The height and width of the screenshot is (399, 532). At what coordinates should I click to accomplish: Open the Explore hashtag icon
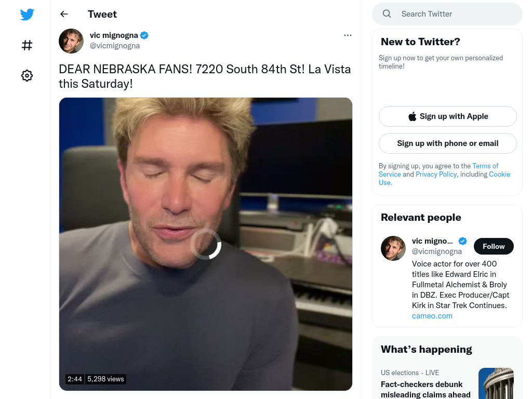[x=27, y=45]
